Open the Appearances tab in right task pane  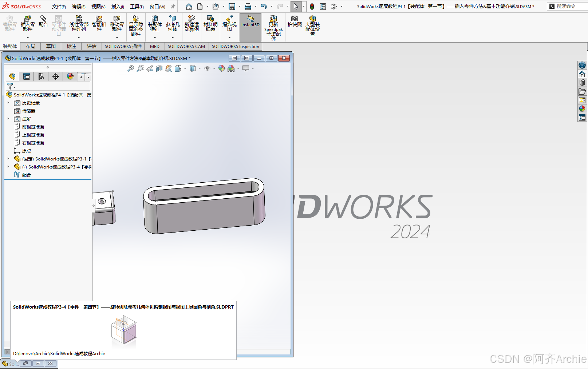[582, 109]
